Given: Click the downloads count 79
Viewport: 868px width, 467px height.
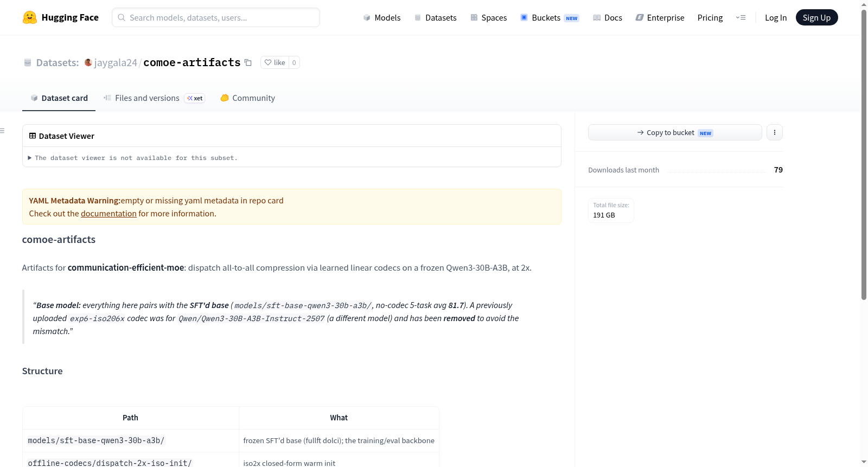Looking at the screenshot, I should coord(778,170).
